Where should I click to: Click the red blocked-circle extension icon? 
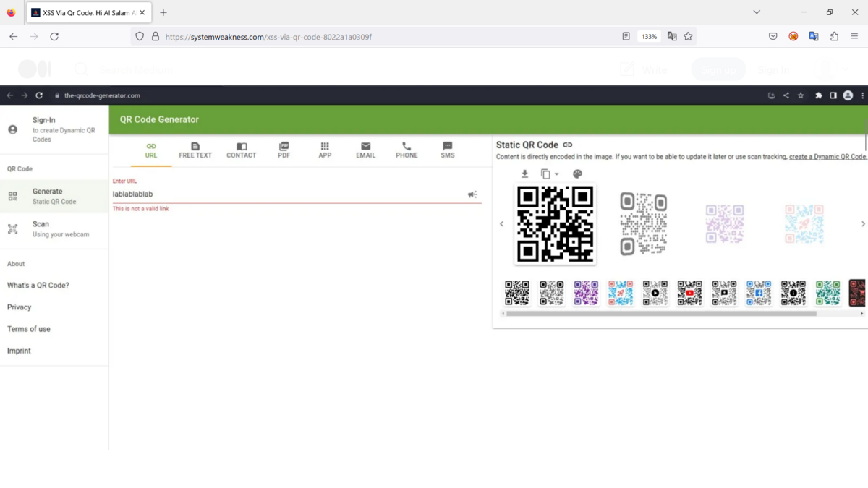tap(793, 36)
